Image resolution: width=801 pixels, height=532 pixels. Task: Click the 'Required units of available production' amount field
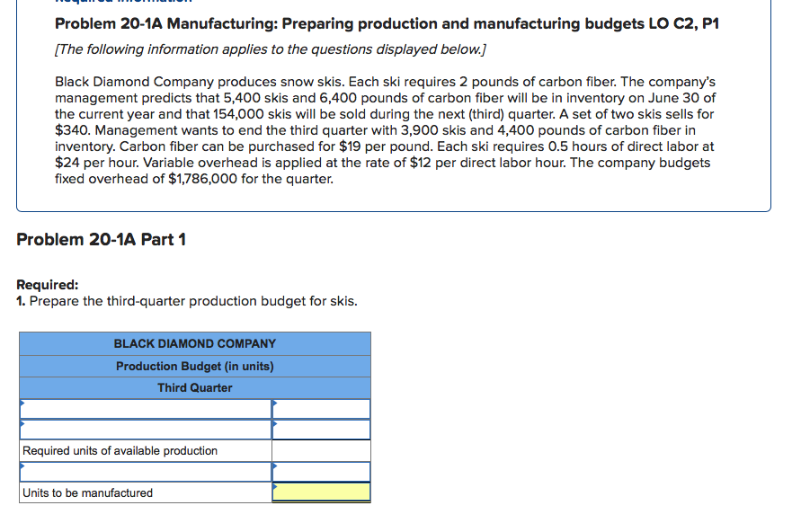pos(322,450)
